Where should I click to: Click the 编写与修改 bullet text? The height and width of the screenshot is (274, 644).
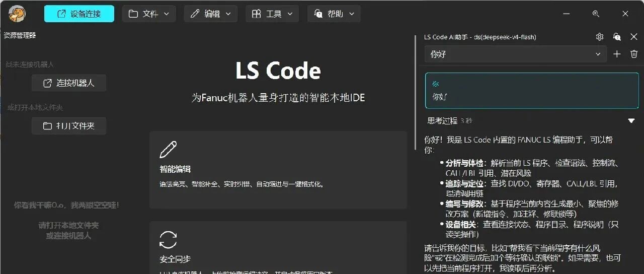tap(531, 209)
